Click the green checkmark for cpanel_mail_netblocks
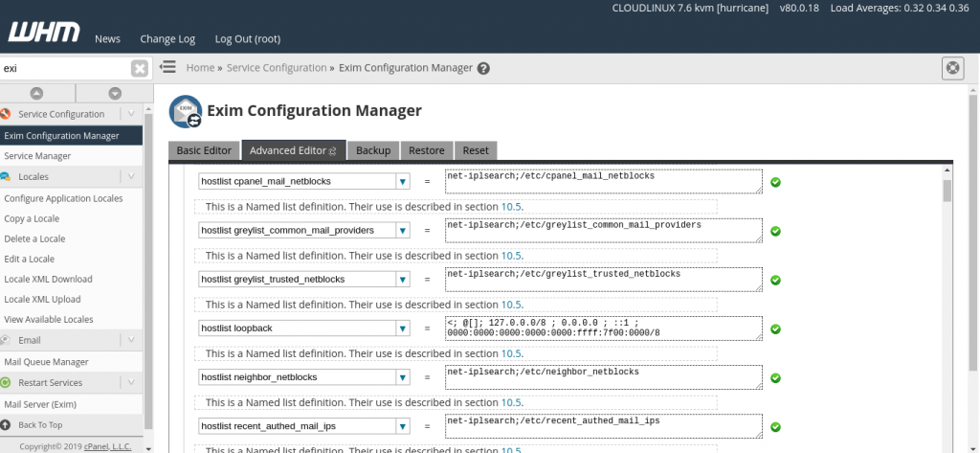This screenshot has height=453, width=980. point(775,182)
